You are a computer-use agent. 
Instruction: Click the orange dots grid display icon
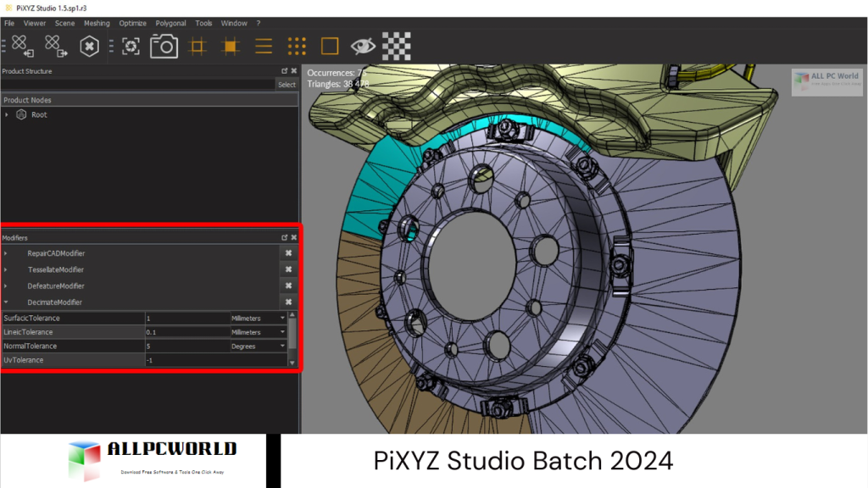click(297, 46)
